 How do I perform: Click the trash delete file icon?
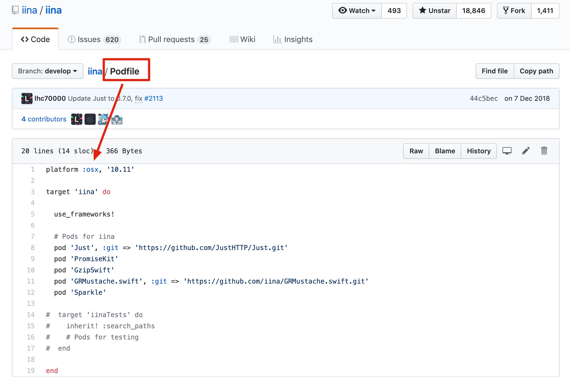(x=544, y=151)
